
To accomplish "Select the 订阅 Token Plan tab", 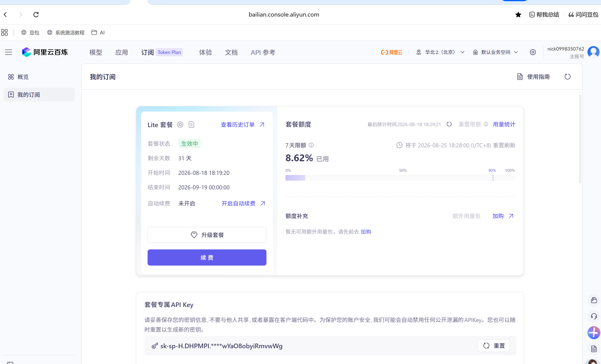I will [162, 52].
